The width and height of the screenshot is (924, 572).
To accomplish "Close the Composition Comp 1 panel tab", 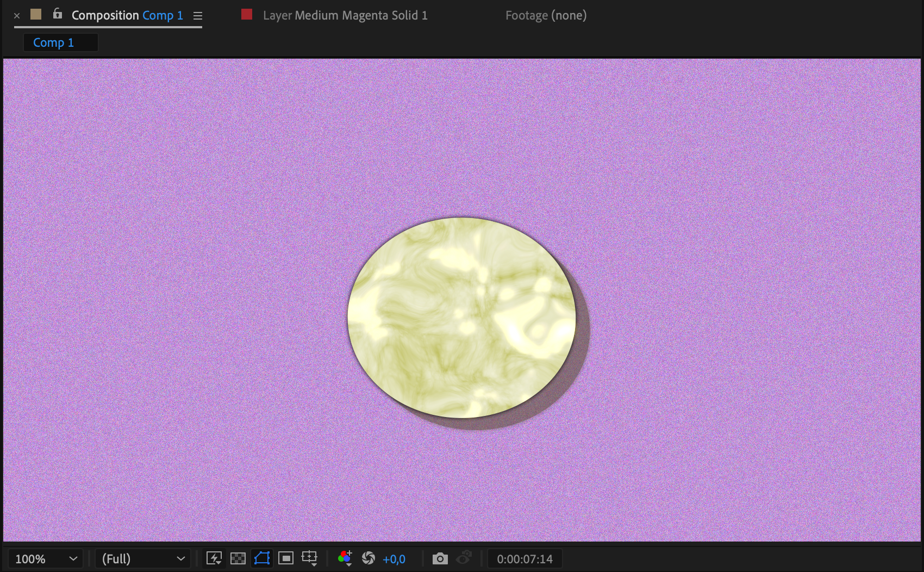I will point(17,16).
